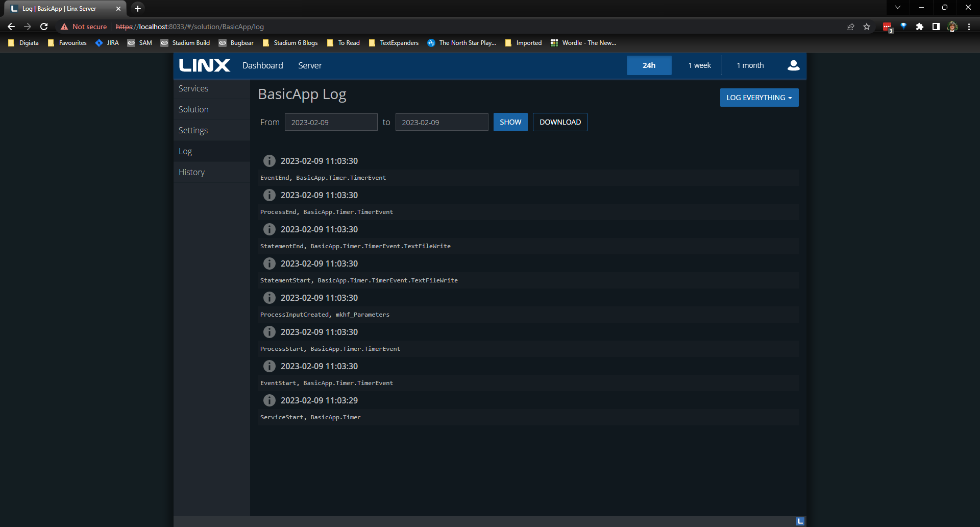Click log text 'EventEnd, BasicApp.Timer.TimerEvent'

(x=323, y=178)
